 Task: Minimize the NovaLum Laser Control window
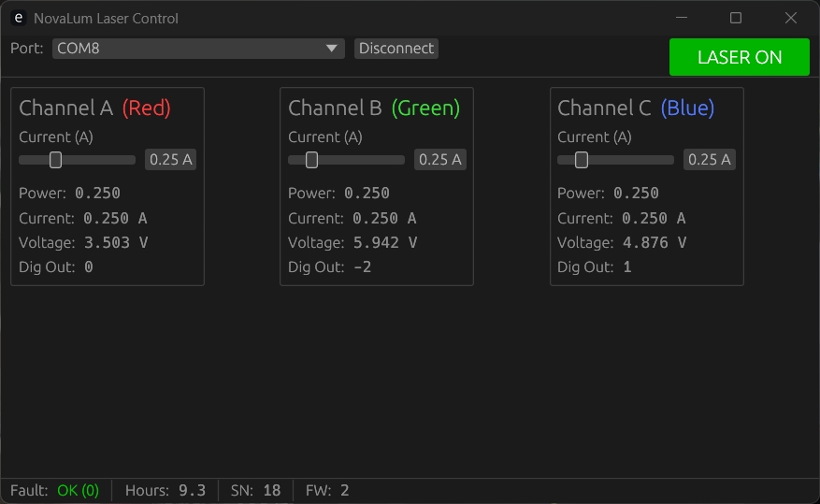(682, 18)
